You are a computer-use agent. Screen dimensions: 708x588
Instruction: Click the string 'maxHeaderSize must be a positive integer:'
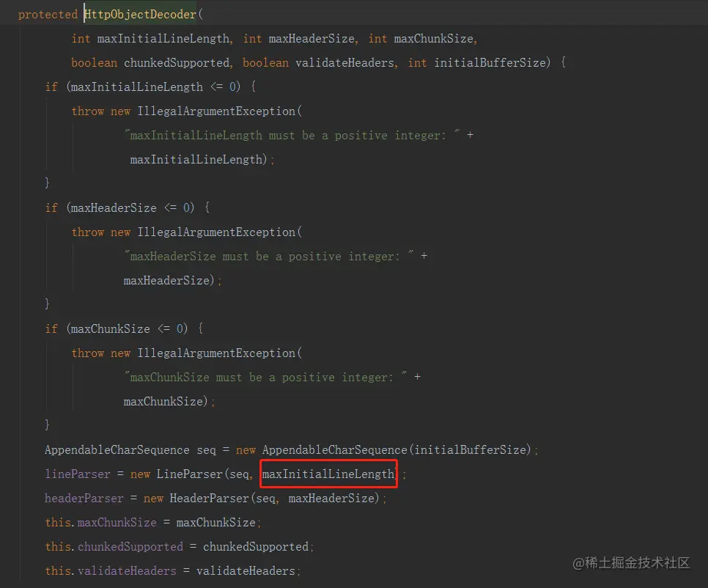coord(269,256)
